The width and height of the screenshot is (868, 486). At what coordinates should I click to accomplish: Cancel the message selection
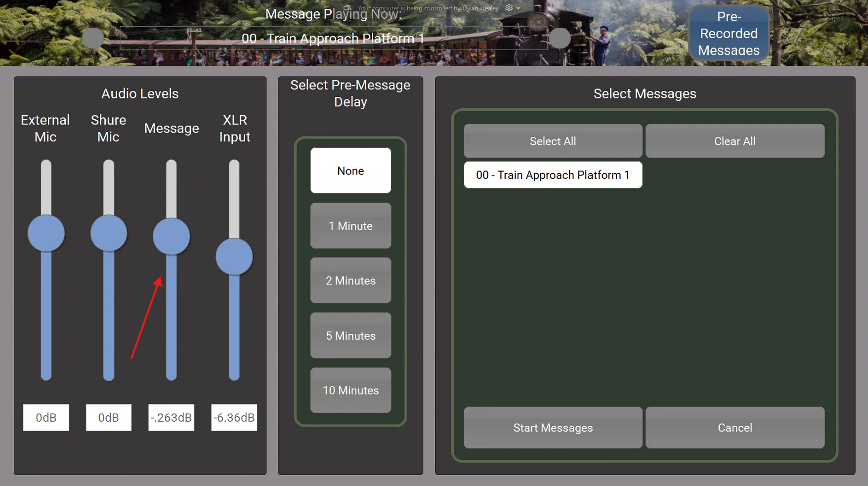coord(735,428)
